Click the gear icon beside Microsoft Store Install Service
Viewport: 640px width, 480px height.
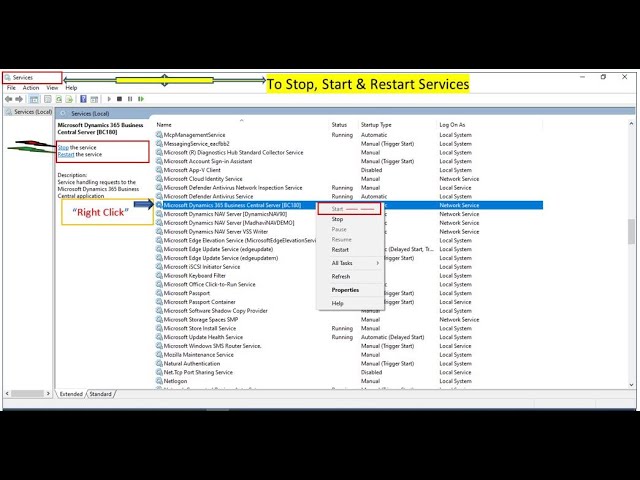tap(159, 328)
